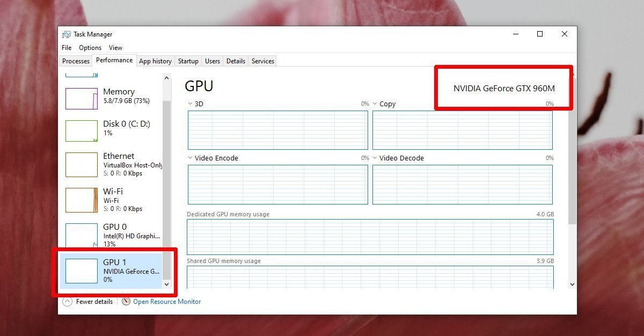Click the Video Encode usage graph
The height and width of the screenshot is (336, 644).
278,185
